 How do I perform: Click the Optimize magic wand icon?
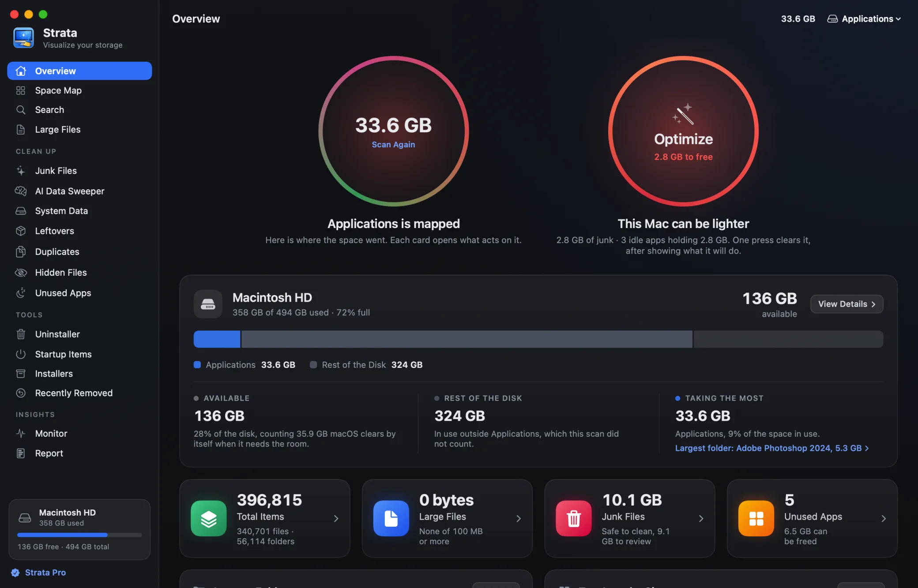tap(683, 114)
